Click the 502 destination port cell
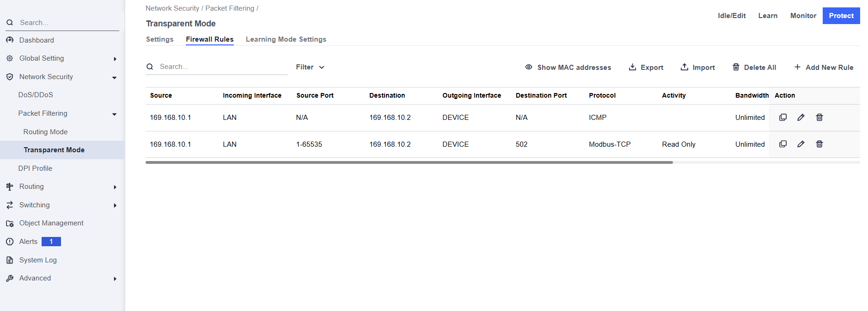868x311 pixels. 521,144
